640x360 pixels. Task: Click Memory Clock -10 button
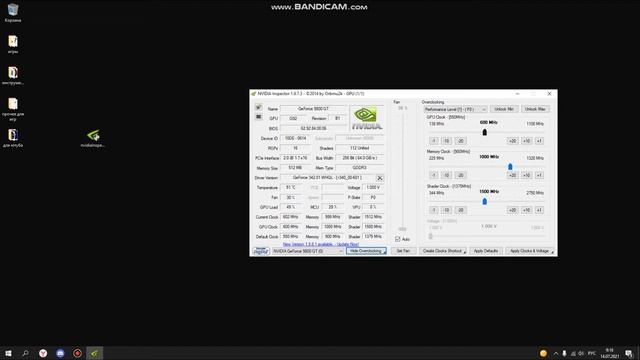tap(447, 175)
